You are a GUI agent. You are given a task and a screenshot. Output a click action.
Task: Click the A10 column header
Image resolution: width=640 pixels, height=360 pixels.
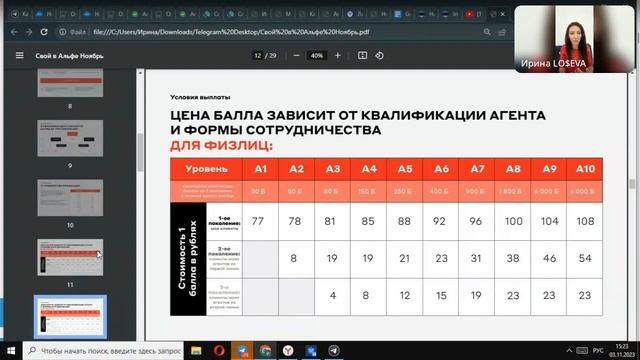point(585,169)
